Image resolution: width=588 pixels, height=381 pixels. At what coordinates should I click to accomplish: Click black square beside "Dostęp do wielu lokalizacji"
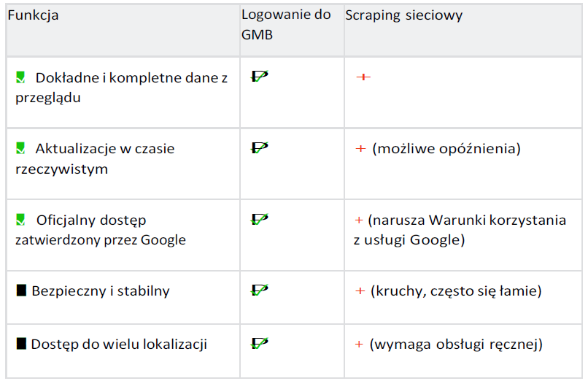(21, 343)
